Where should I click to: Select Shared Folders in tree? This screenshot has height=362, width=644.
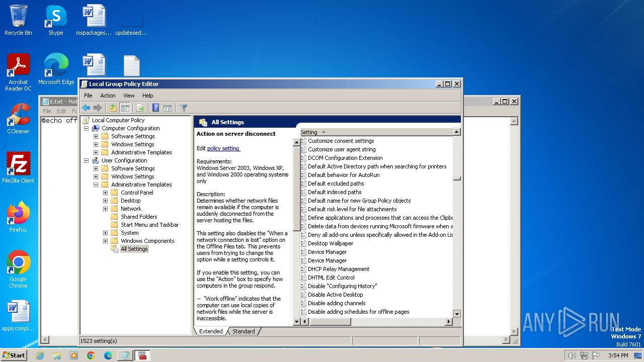(139, 217)
